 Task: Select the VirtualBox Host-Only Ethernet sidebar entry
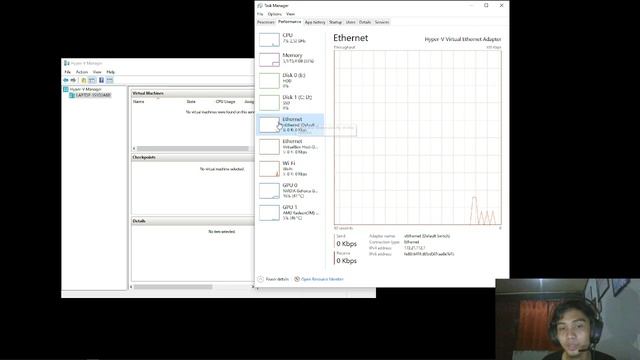pyautogui.click(x=290, y=147)
